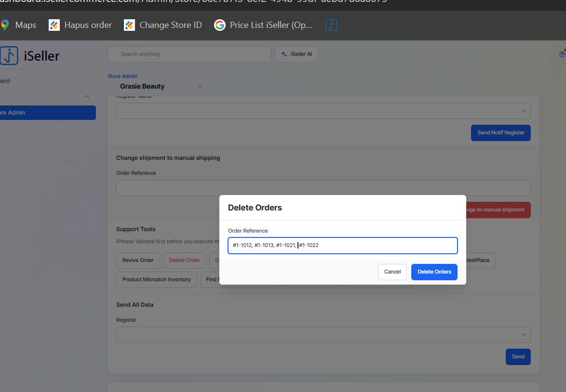566x392 pixels.
Task: Click the gift icon in top-right corner
Action: coord(562,54)
